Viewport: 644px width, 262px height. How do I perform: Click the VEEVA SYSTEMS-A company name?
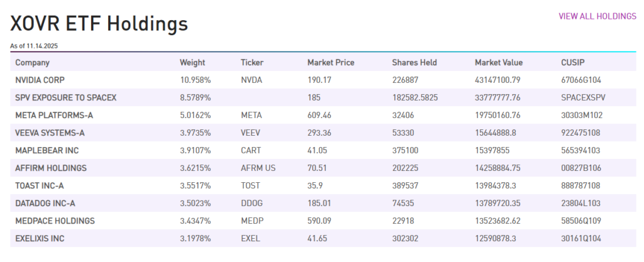tap(50, 133)
